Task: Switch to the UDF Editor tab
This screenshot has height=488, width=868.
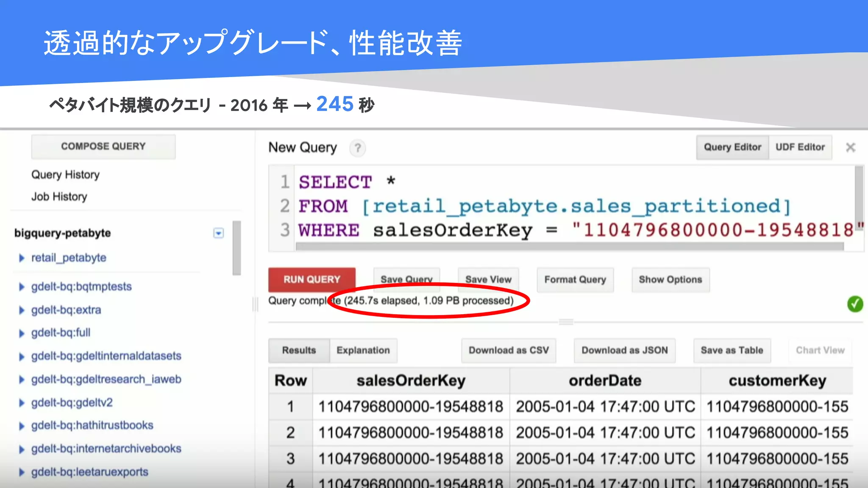Action: [x=800, y=147]
